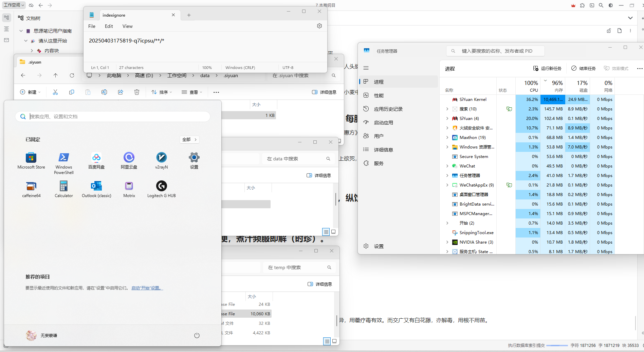Switch data Explorer window to details view
Image resolution: width=644 pixels, height=352 pixels.
(x=326, y=232)
